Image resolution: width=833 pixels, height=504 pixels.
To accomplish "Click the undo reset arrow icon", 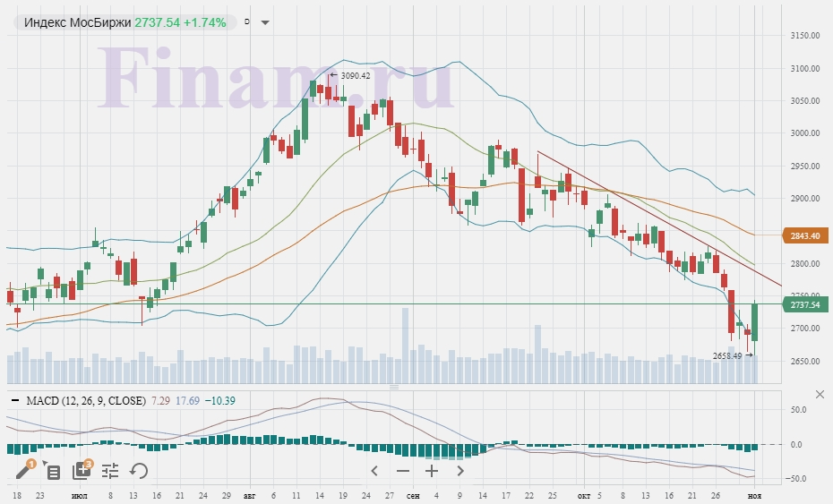I will click(x=139, y=471).
